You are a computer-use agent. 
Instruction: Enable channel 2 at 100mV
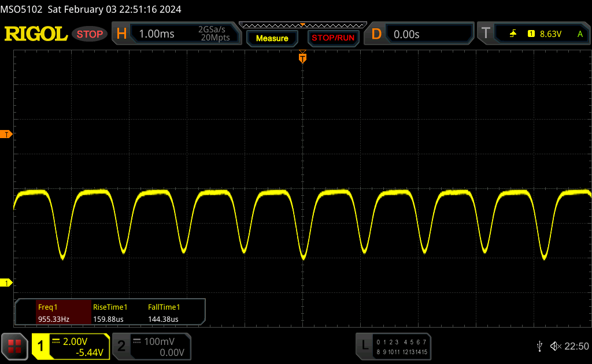[x=150, y=346]
